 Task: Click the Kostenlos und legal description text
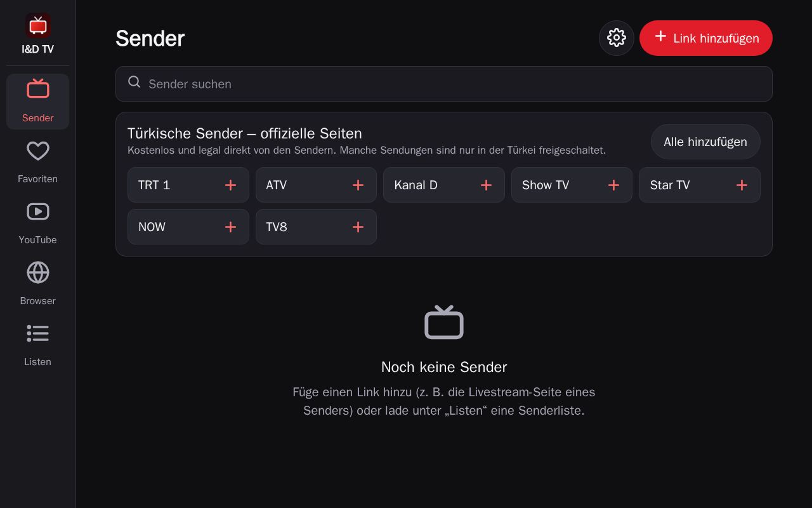click(367, 150)
